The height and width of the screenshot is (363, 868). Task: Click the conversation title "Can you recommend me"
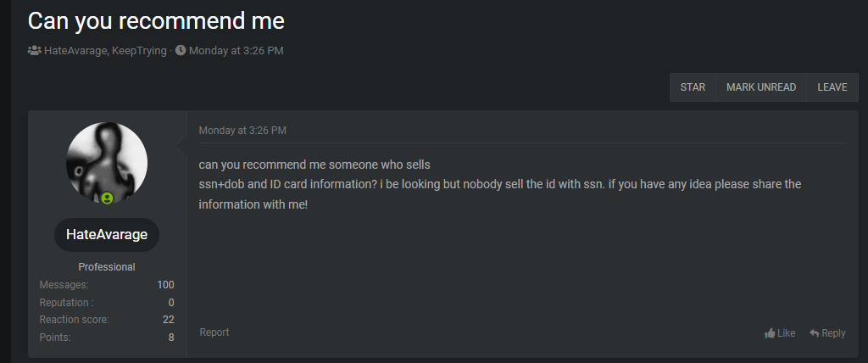tap(156, 20)
